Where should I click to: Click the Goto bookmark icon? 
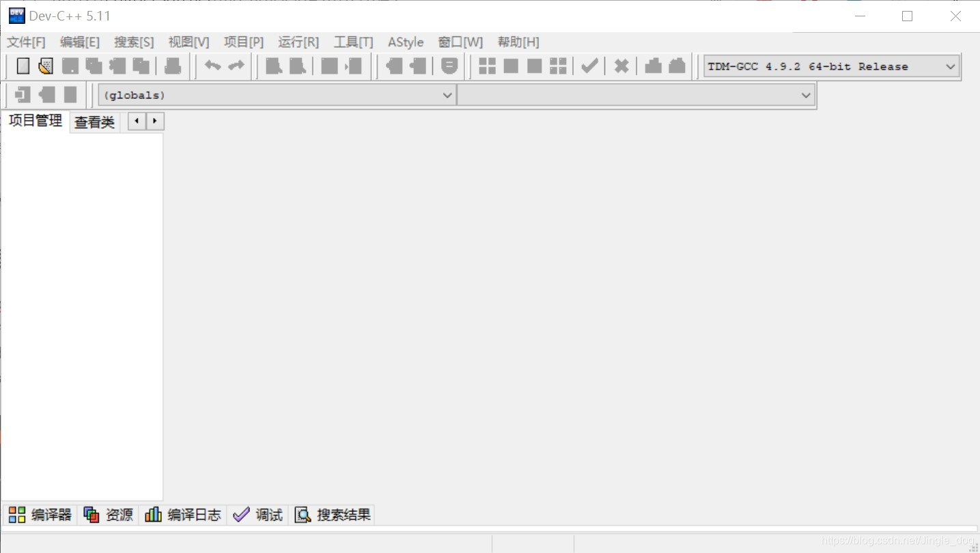(x=70, y=94)
